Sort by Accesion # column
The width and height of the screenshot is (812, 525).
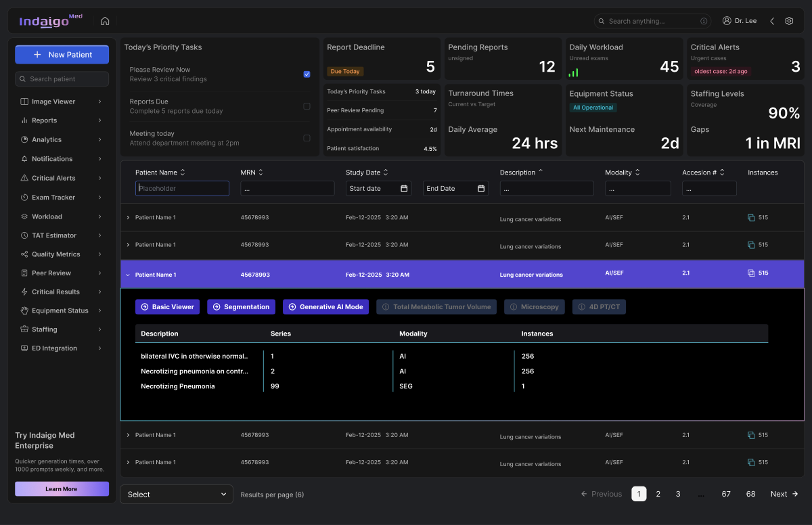(x=722, y=173)
